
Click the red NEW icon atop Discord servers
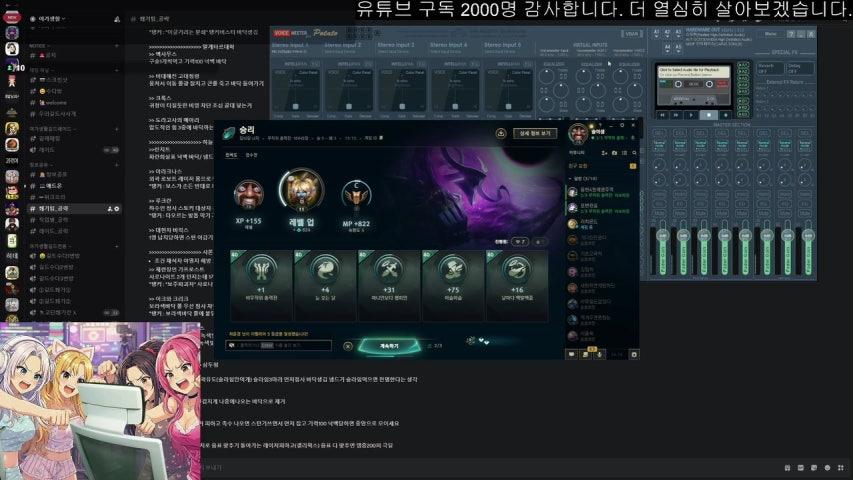12,17
